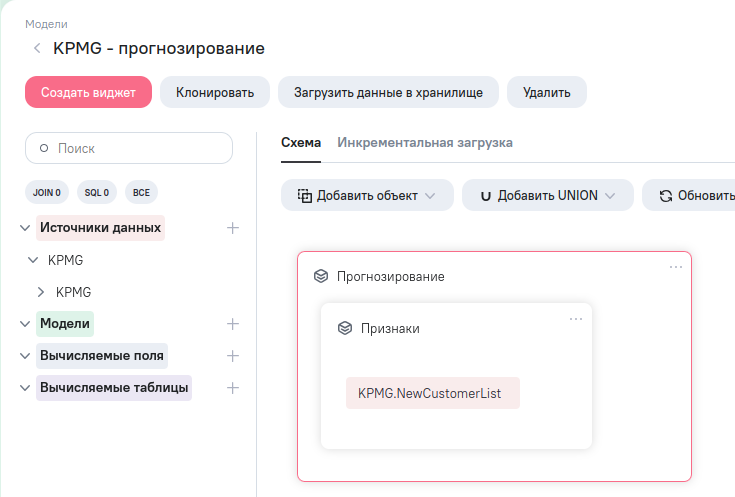The image size is (735, 497).
Task: Click plus icon next to Вычисляемые таблицы
Action: pyautogui.click(x=232, y=388)
